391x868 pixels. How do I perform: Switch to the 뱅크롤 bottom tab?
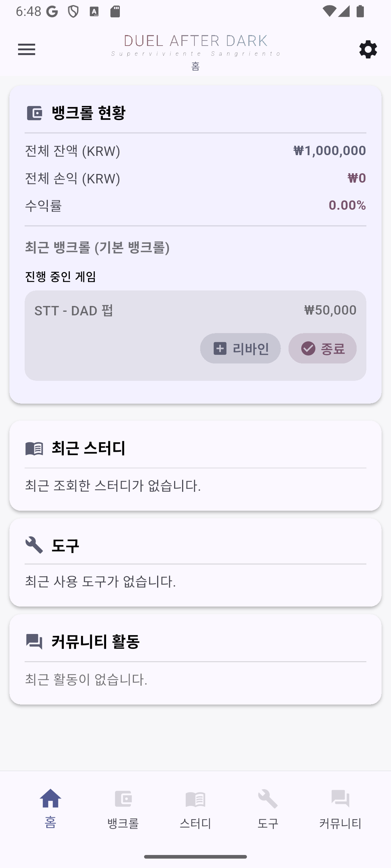click(x=123, y=808)
